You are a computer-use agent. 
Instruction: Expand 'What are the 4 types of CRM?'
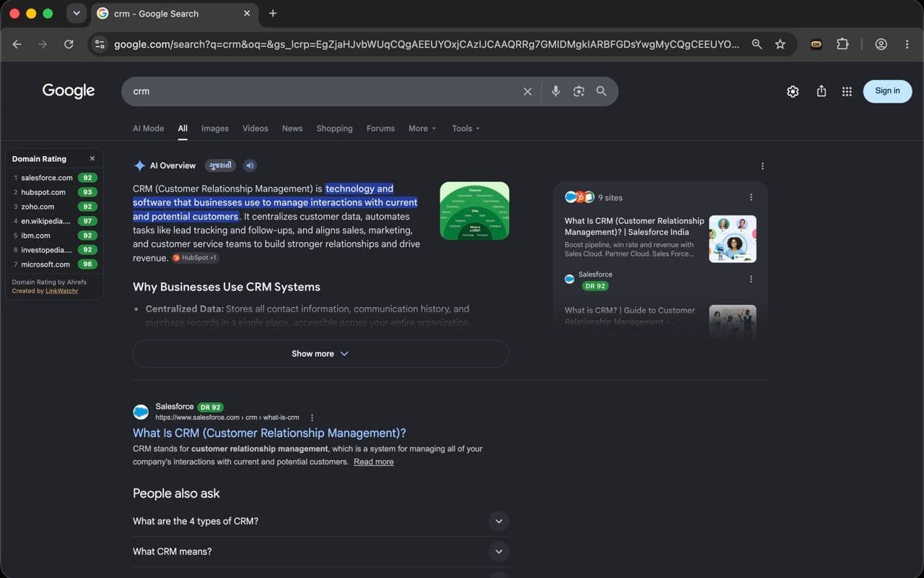point(321,521)
